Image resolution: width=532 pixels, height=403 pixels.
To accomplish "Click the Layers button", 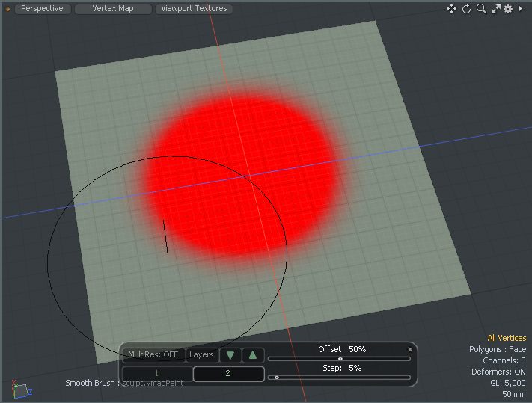I will tap(201, 355).
